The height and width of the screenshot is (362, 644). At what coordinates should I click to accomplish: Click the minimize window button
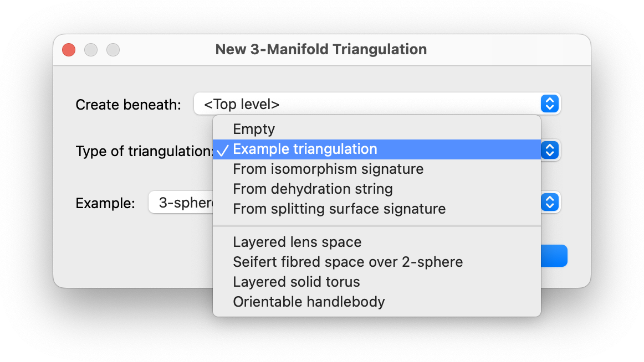(x=91, y=50)
